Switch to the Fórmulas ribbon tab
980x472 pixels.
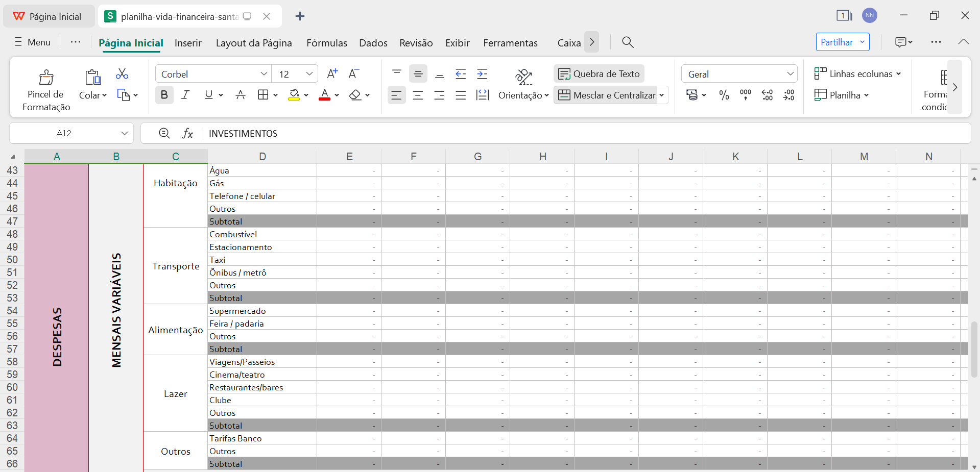point(326,43)
